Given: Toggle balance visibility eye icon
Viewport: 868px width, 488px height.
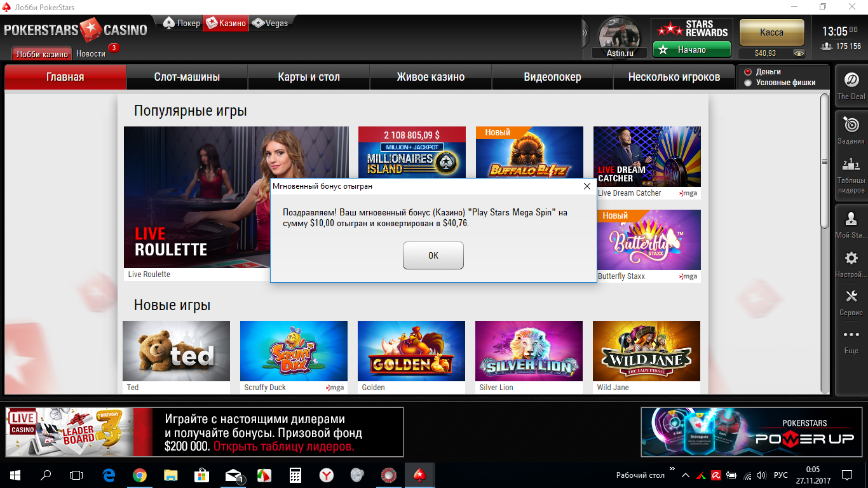Looking at the screenshot, I should [x=798, y=53].
